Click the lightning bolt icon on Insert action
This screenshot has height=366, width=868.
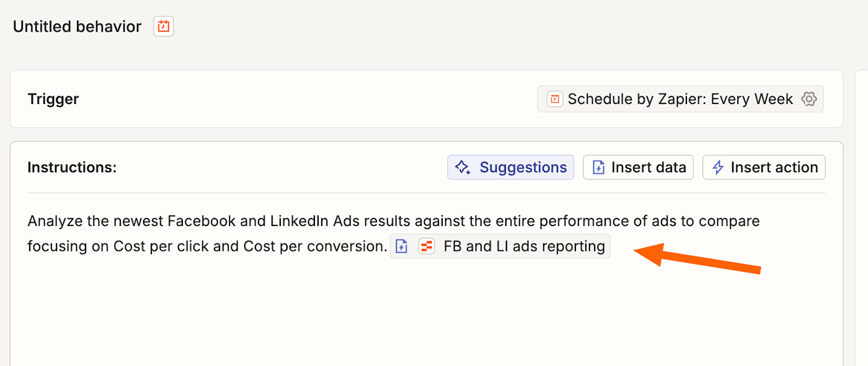[x=717, y=167]
